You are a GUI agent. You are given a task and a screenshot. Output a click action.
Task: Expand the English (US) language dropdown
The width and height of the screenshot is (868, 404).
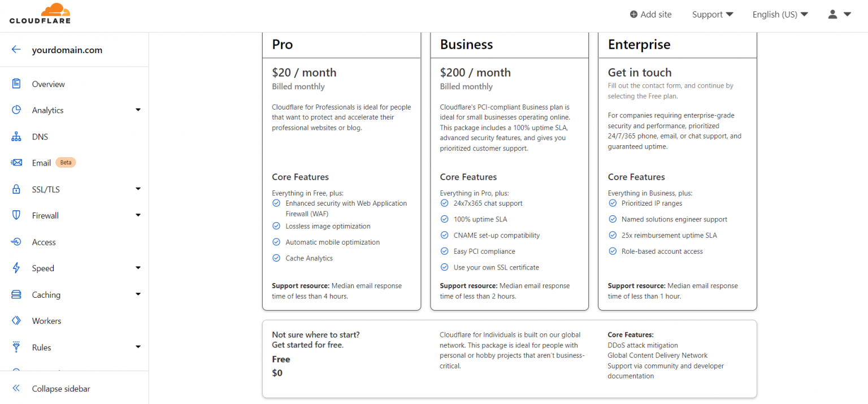click(780, 14)
